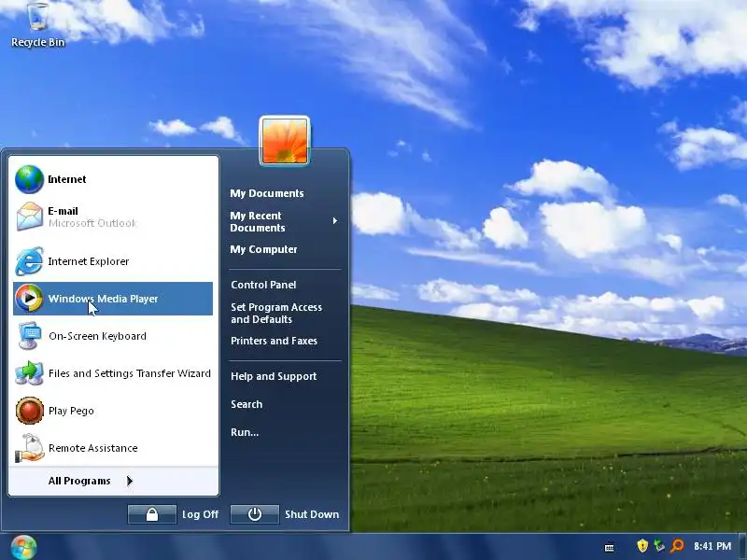Open Help and Support
This screenshot has width=747, height=560.
pos(274,376)
